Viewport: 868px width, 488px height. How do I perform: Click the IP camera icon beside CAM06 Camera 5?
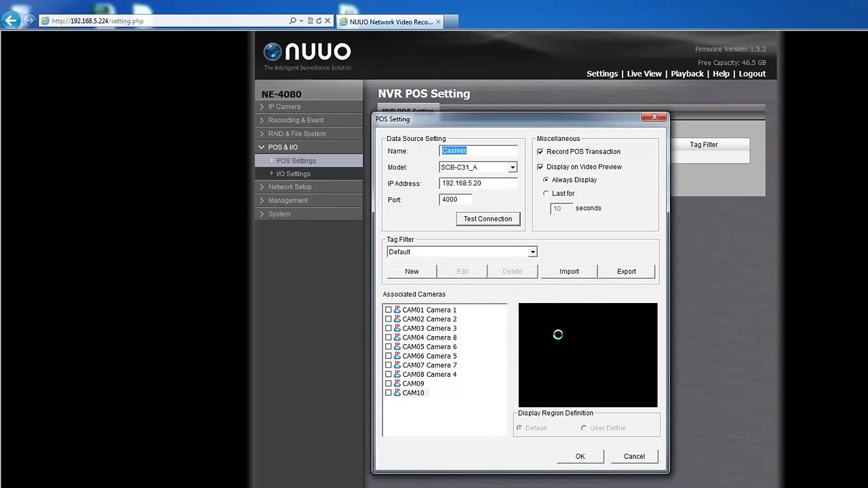coord(397,356)
